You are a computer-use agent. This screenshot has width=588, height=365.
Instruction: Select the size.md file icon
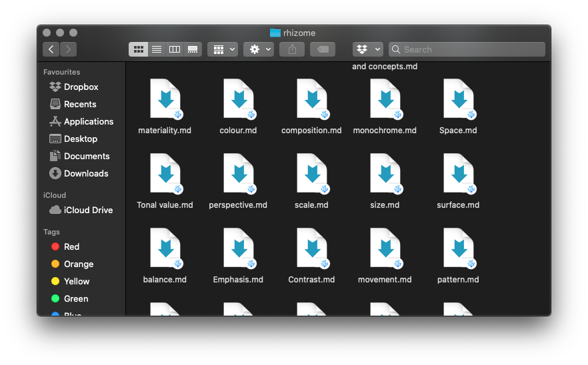pos(385,174)
